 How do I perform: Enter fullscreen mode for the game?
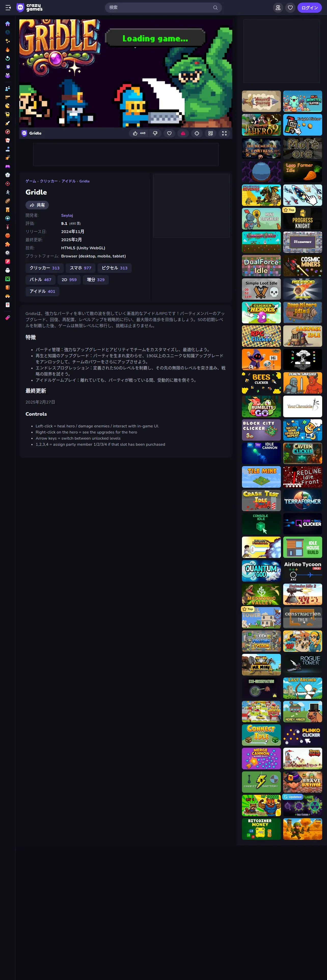click(x=224, y=133)
